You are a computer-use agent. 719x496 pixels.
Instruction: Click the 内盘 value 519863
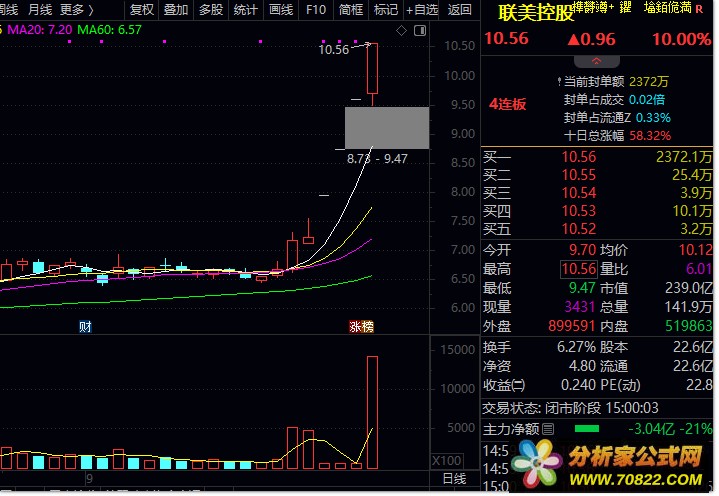[688, 326]
